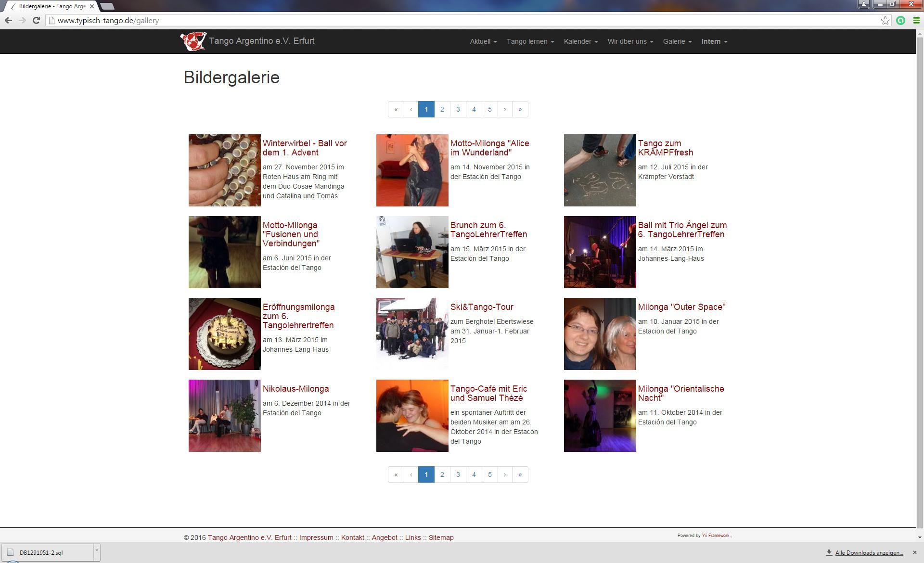The height and width of the screenshot is (563, 924).
Task: Jump to last page in bottom pagination
Action: point(520,474)
